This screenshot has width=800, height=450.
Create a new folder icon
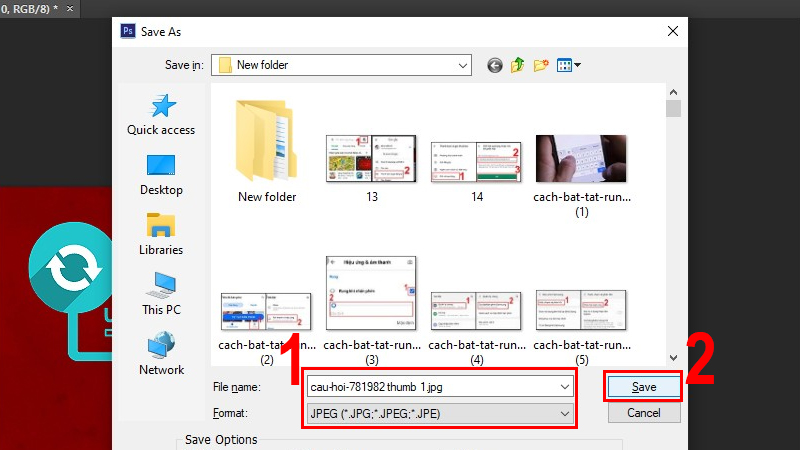pos(541,65)
